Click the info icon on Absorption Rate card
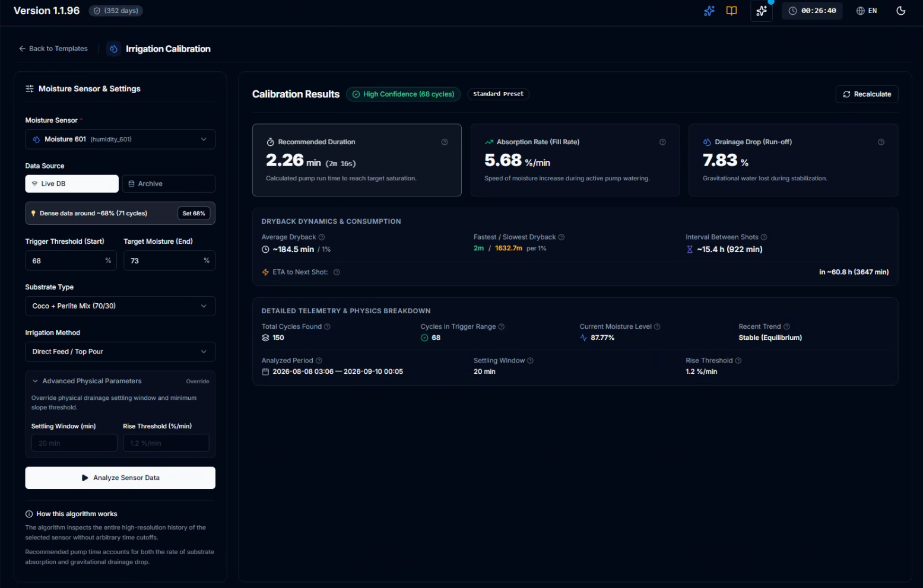Image resolution: width=923 pixels, height=588 pixels. tap(662, 142)
